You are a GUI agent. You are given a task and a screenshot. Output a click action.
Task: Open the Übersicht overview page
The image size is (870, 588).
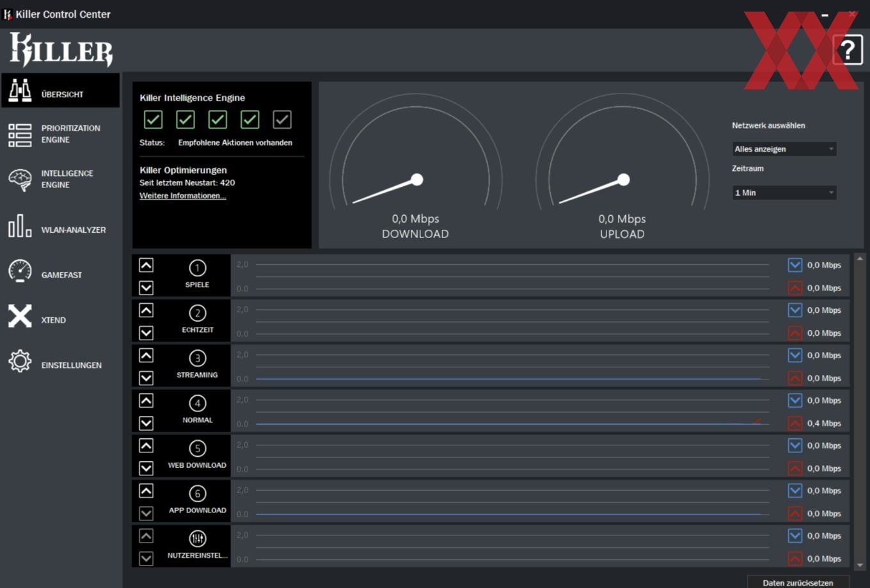pyautogui.click(x=60, y=90)
